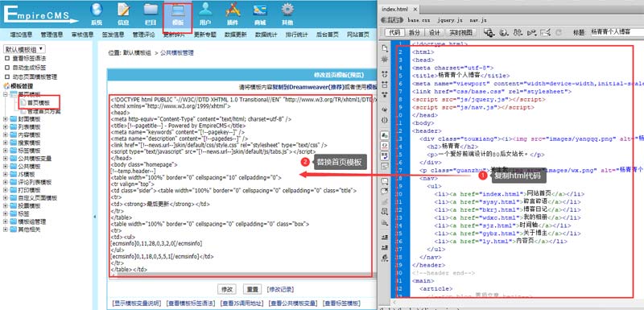644x310 pixels.
Task: Click the 重置 button
Action: (252, 289)
